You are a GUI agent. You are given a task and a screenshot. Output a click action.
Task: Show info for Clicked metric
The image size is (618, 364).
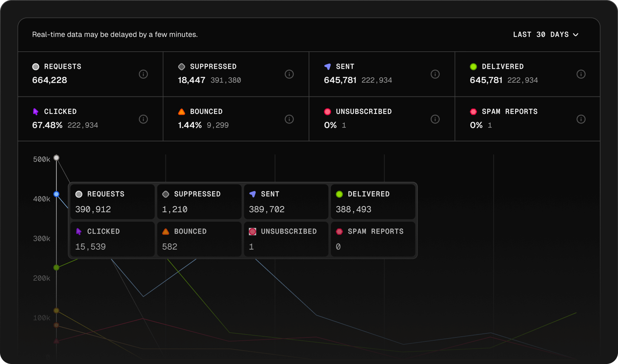click(143, 119)
